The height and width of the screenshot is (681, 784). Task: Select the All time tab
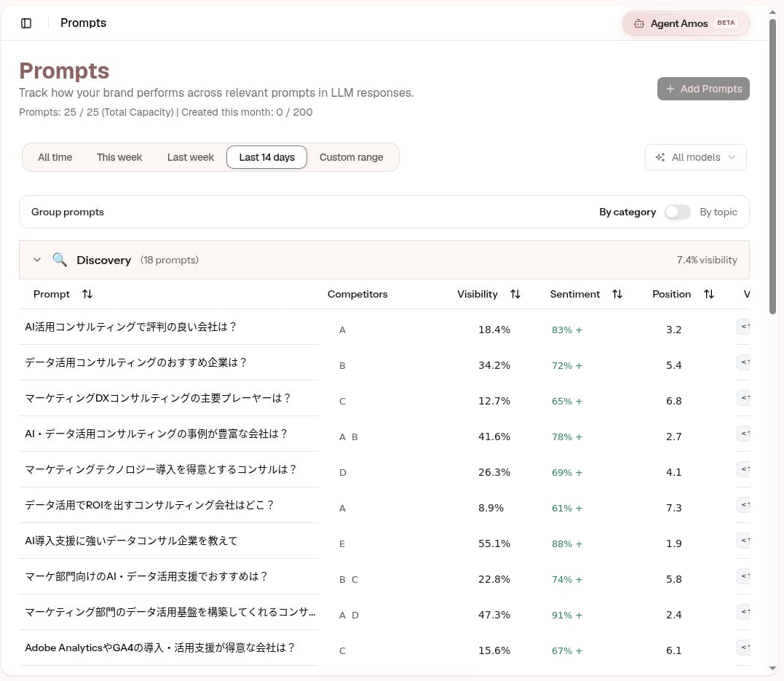tap(55, 157)
